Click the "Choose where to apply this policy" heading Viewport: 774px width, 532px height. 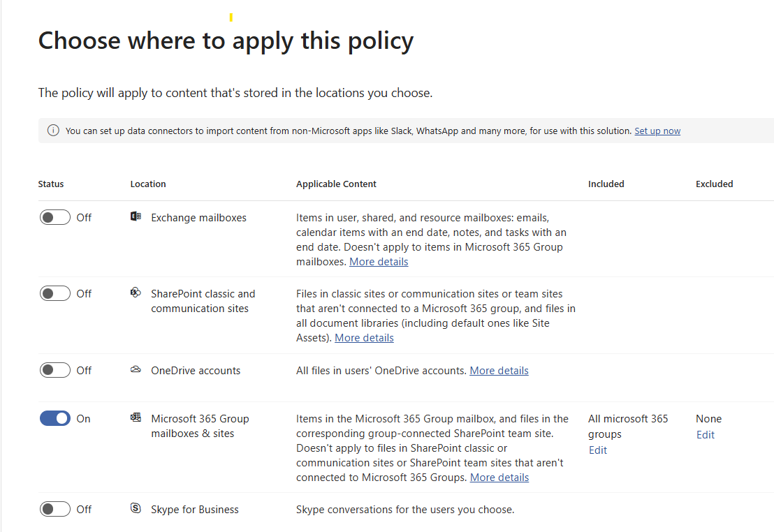coord(226,41)
